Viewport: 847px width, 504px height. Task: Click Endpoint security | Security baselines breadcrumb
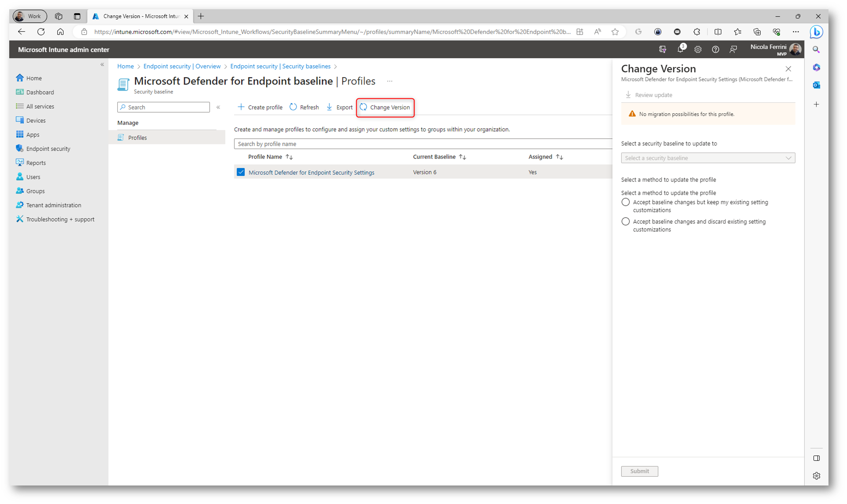pyautogui.click(x=280, y=66)
